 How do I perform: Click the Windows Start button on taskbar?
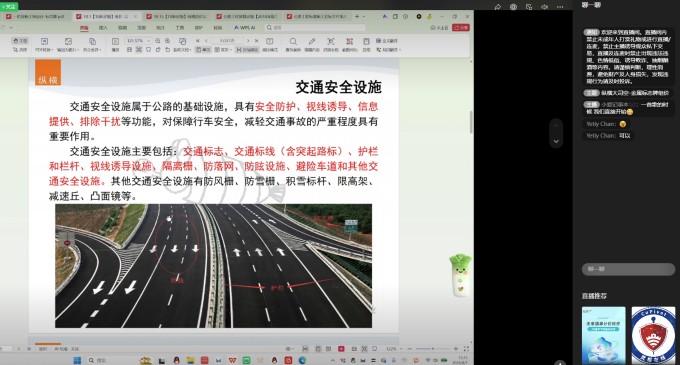(77, 360)
